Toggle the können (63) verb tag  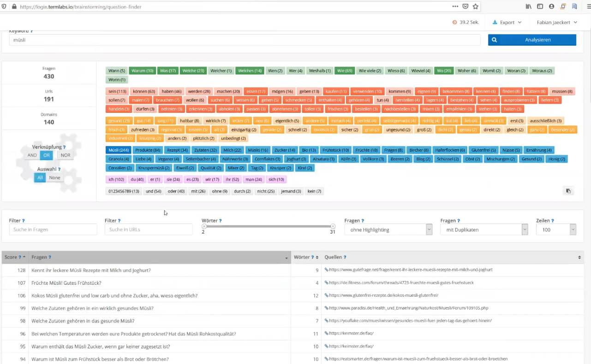(144, 91)
